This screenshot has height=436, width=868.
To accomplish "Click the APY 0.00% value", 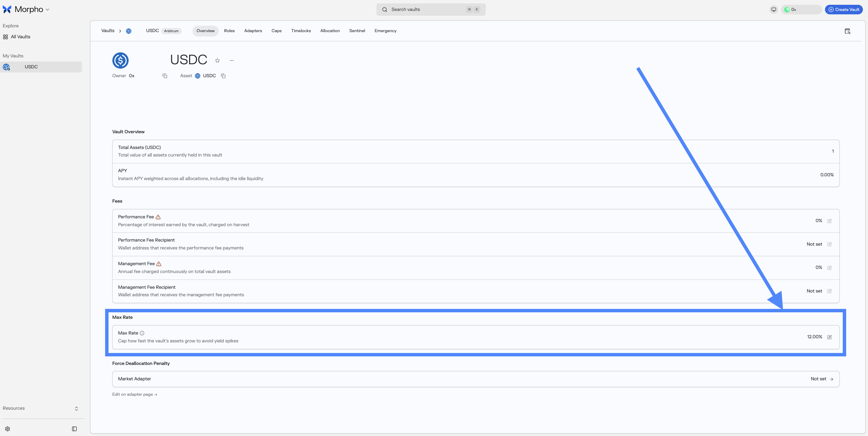I will pyautogui.click(x=827, y=175).
